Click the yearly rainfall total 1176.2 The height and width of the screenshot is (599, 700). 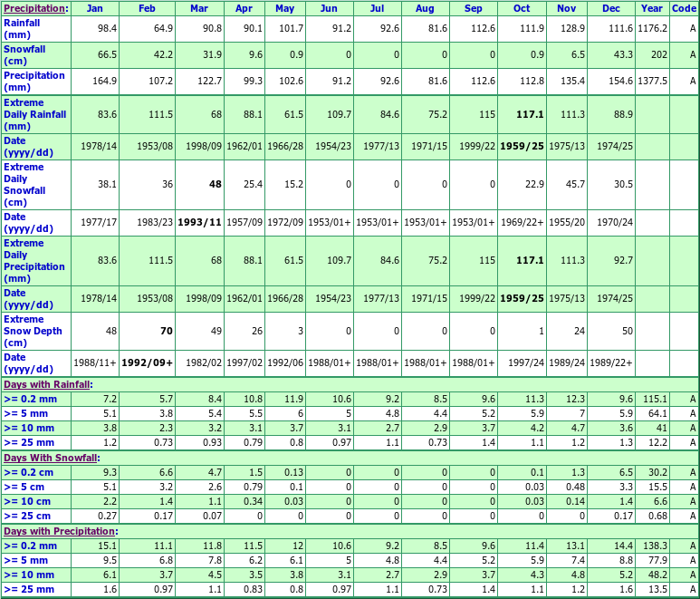[x=651, y=29]
